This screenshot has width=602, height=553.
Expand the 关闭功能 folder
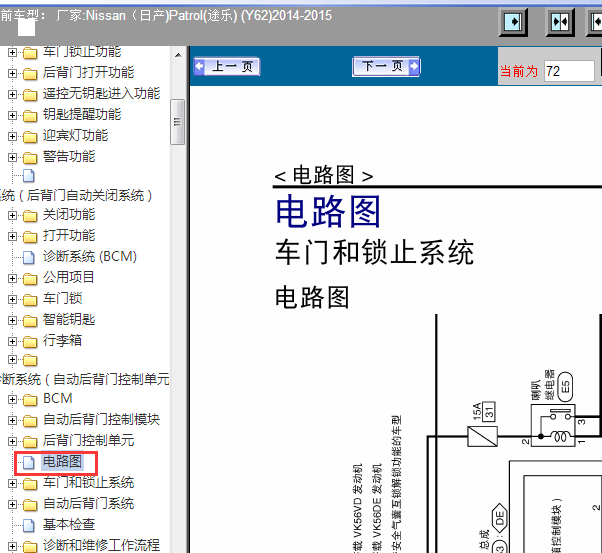[x=12, y=215]
